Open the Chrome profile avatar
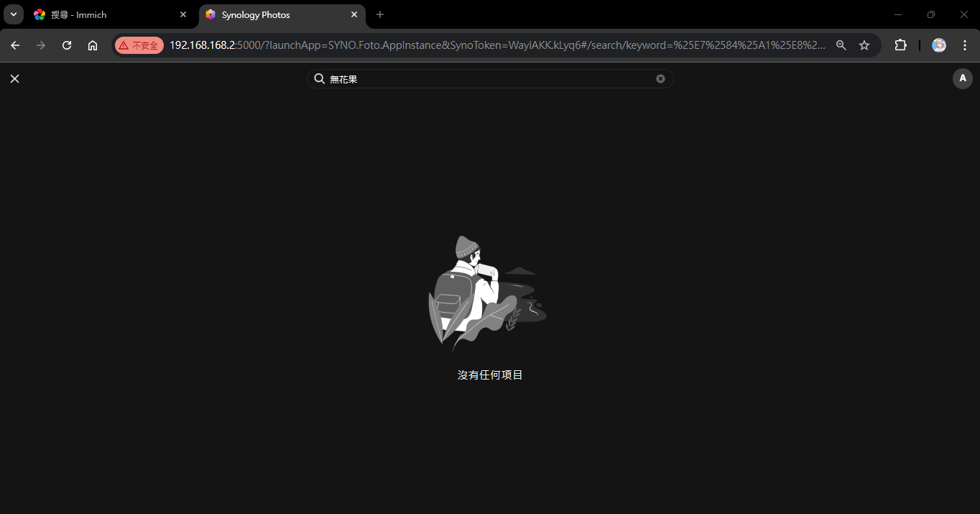Screen dimensions: 980x514 point(939,45)
